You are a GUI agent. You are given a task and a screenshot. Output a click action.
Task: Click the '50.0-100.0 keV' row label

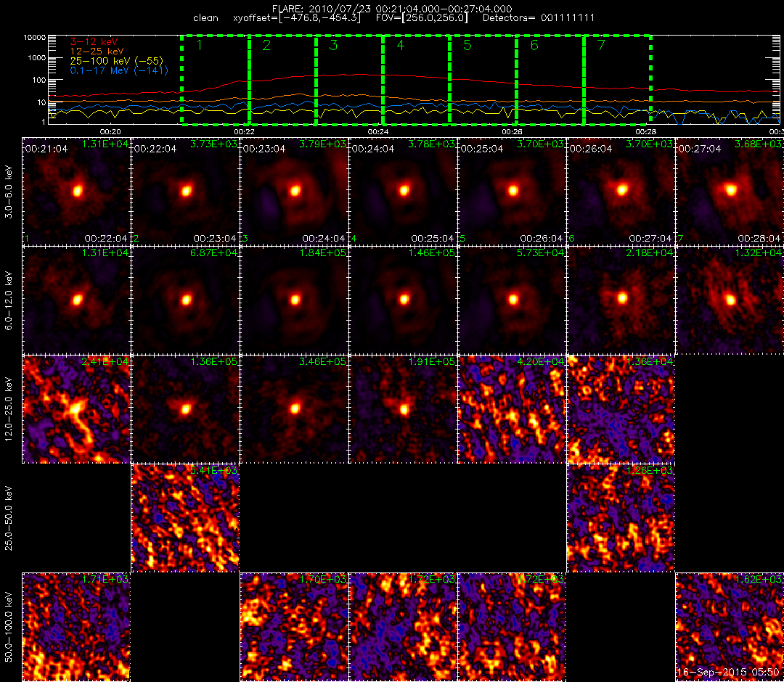[x=10, y=627]
